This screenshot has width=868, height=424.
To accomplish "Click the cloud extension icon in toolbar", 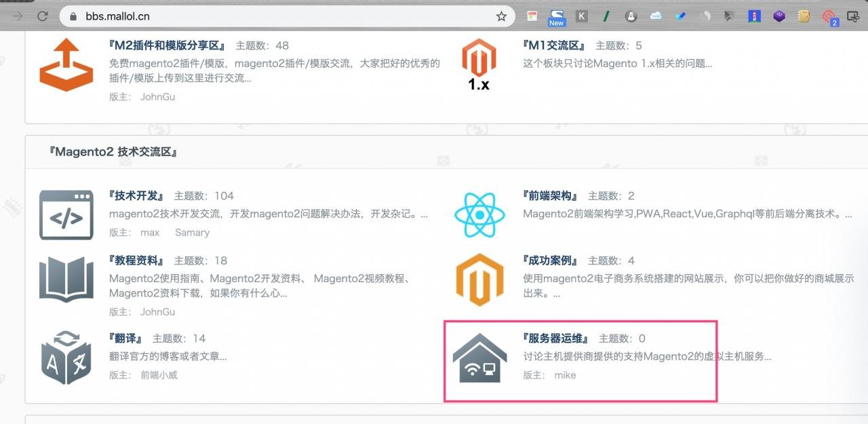I will tap(655, 16).
